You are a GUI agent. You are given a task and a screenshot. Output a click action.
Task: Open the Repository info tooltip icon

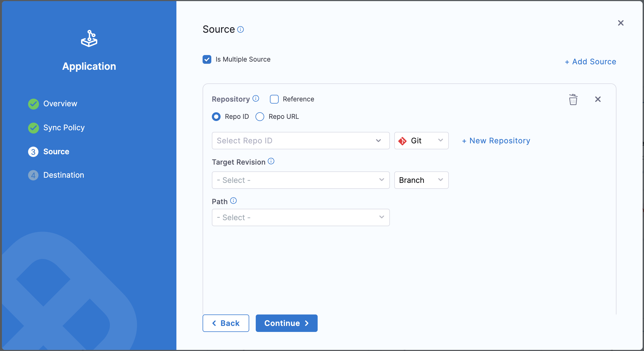pos(256,98)
